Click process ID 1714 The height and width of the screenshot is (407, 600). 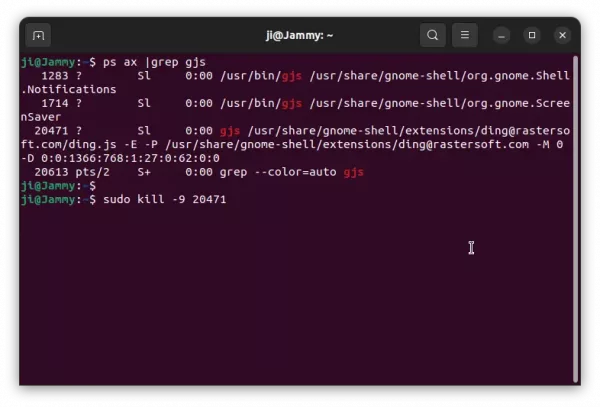pos(55,103)
